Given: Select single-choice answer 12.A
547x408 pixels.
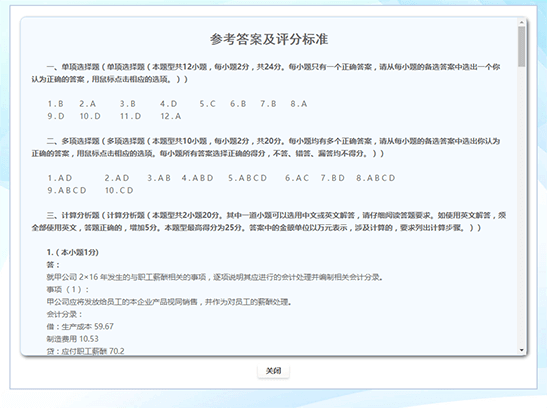Looking at the screenshot, I should click(171, 116).
